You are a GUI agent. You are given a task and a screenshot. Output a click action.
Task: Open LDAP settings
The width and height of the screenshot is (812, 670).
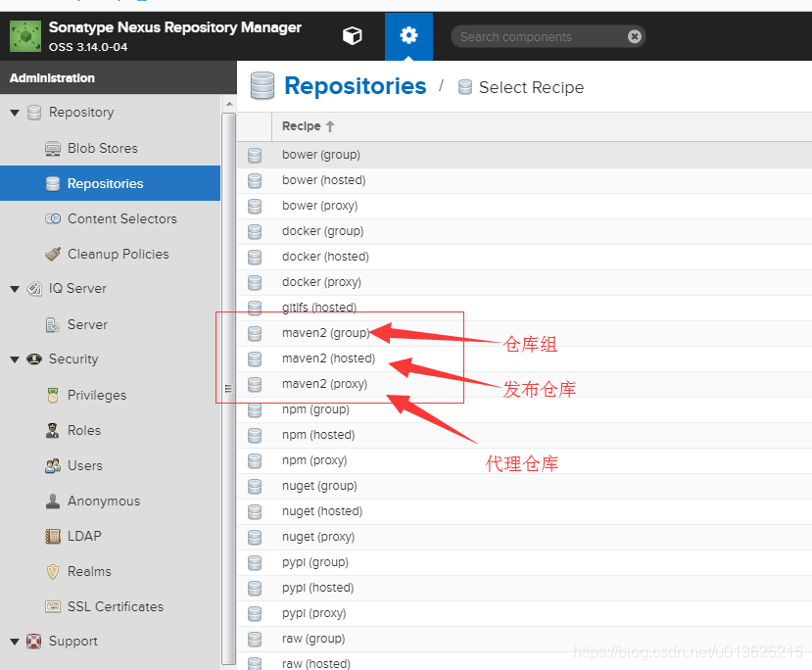point(84,536)
